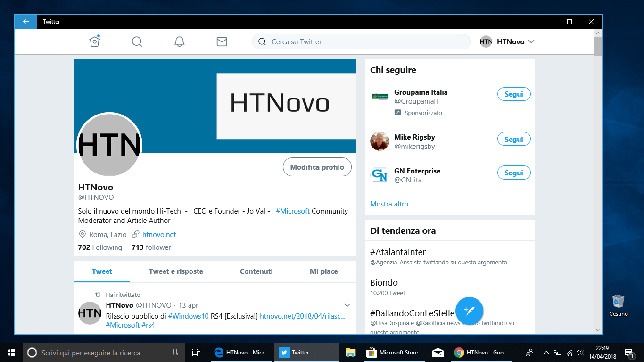Expand the HTNovo account menu chevron
Image resolution: width=644 pixels, height=362 pixels.
click(x=531, y=41)
